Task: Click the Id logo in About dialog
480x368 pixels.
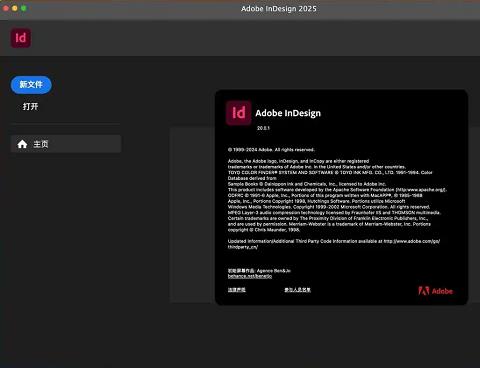Action: click(x=239, y=113)
